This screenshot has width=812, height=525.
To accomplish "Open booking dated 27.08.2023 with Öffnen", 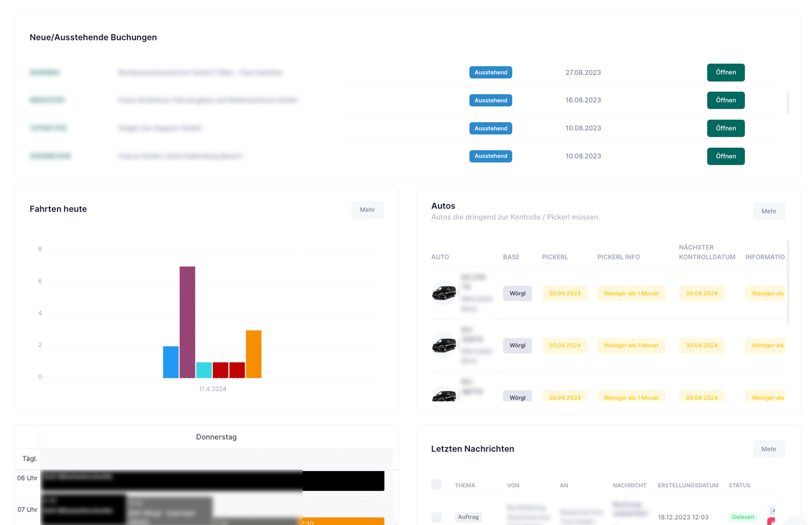I will pyautogui.click(x=726, y=72).
